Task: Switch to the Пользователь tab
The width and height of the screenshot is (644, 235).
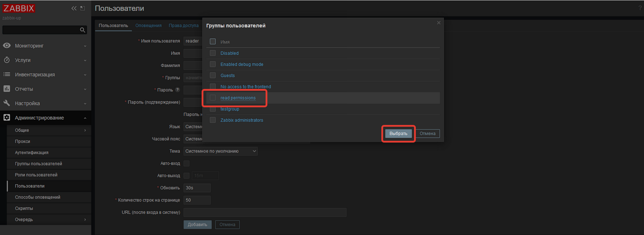Action: point(113,25)
